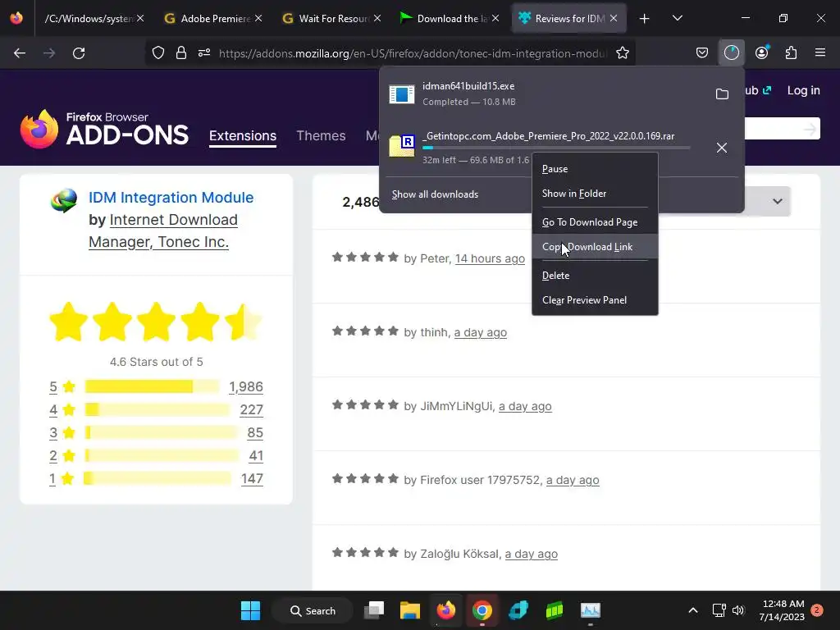This screenshot has width=840, height=630.
Task: Open site permissions icon in address bar
Action: (x=204, y=53)
